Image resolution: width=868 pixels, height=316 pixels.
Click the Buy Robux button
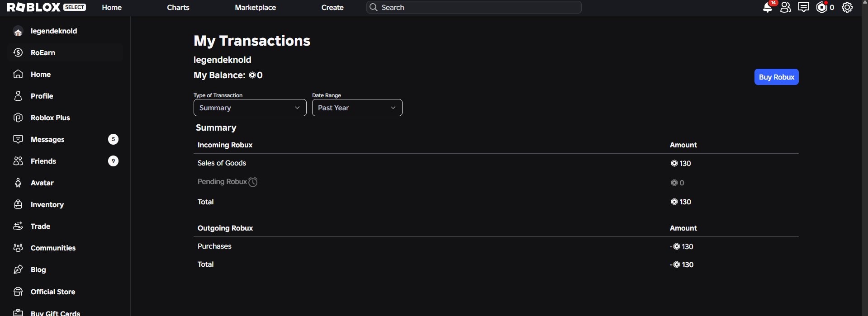coord(776,77)
